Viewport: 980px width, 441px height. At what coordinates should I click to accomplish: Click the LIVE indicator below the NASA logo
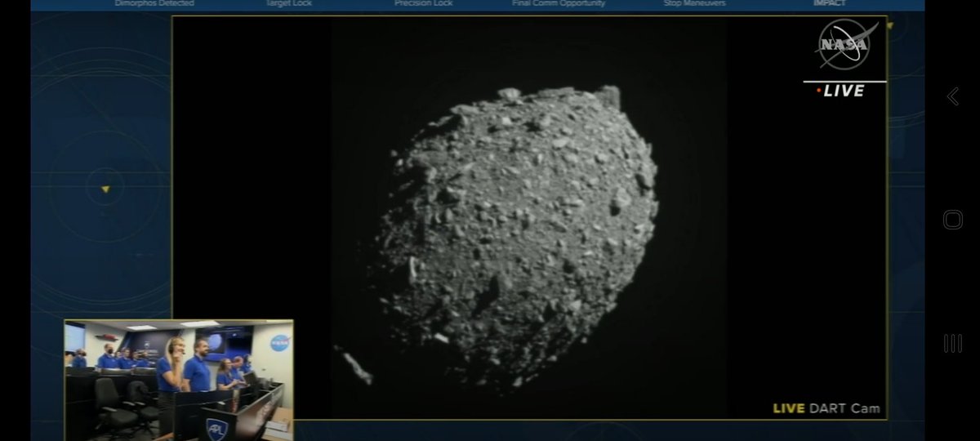tap(840, 91)
